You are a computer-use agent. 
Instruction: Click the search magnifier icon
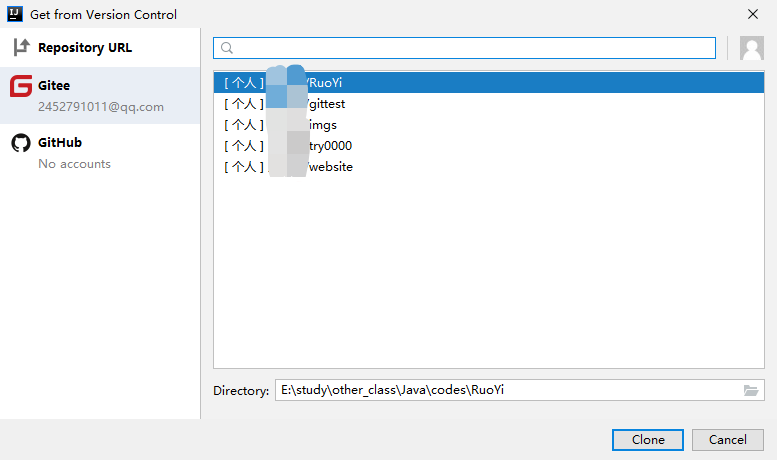click(227, 48)
